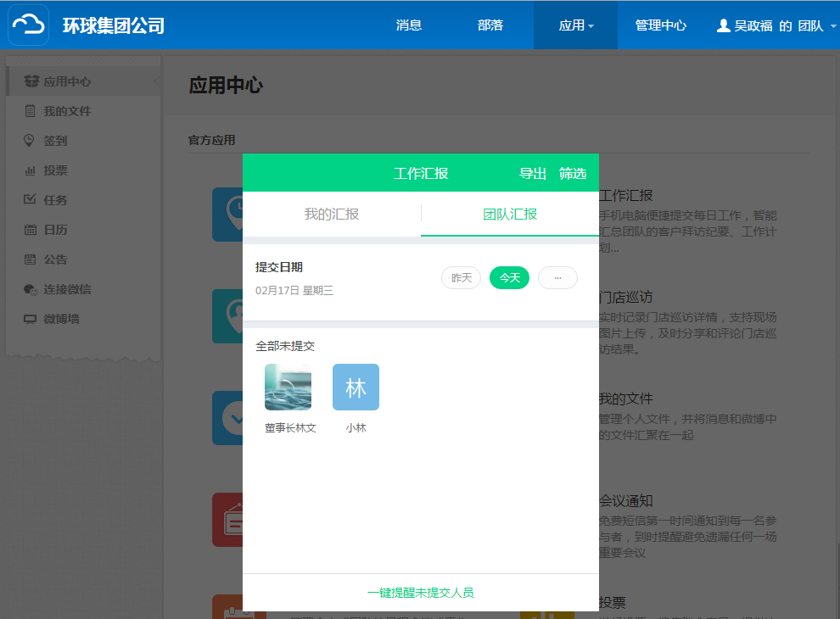Open the 投票 voting section
The height and width of the screenshot is (619, 840).
pos(55,170)
